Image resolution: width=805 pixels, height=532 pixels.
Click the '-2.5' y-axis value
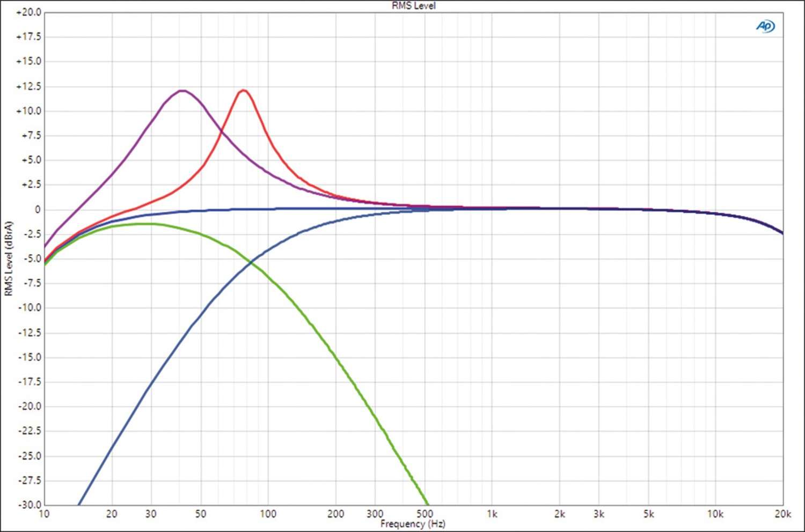(x=32, y=234)
